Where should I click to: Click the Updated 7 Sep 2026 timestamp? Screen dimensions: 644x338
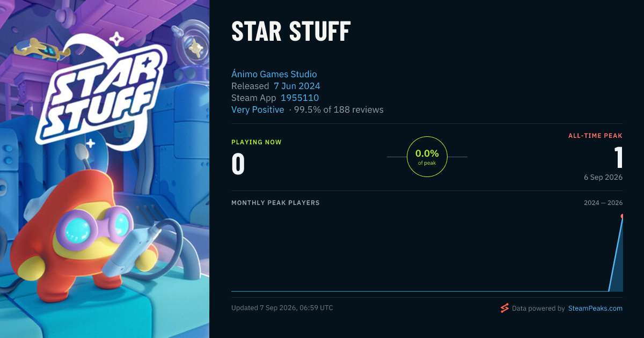click(x=282, y=308)
